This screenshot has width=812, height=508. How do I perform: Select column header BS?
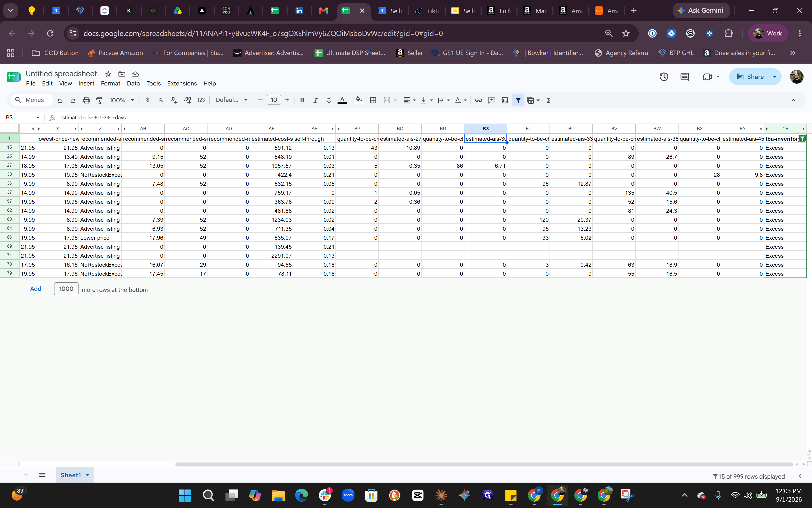[486, 129]
